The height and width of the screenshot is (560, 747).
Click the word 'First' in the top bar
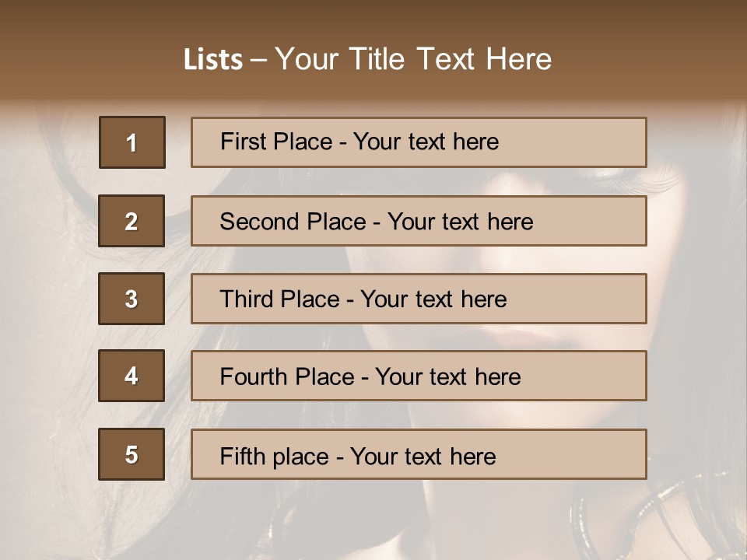coord(240,142)
